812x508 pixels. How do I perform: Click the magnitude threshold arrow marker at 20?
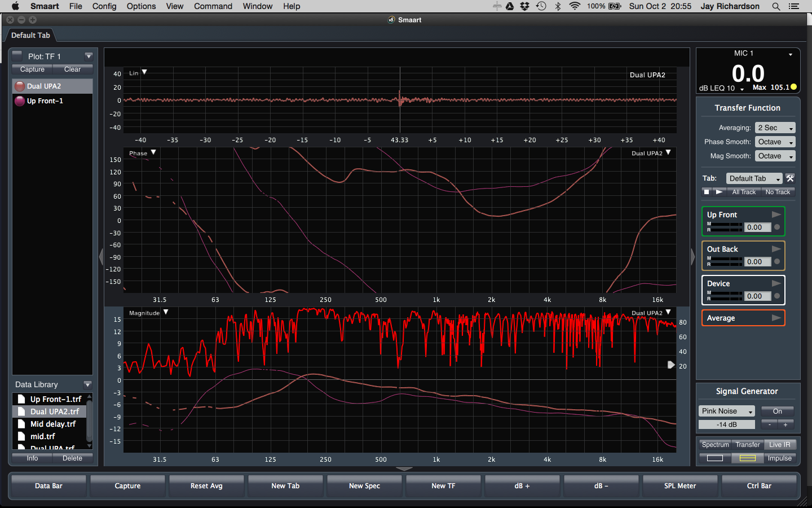click(x=671, y=365)
